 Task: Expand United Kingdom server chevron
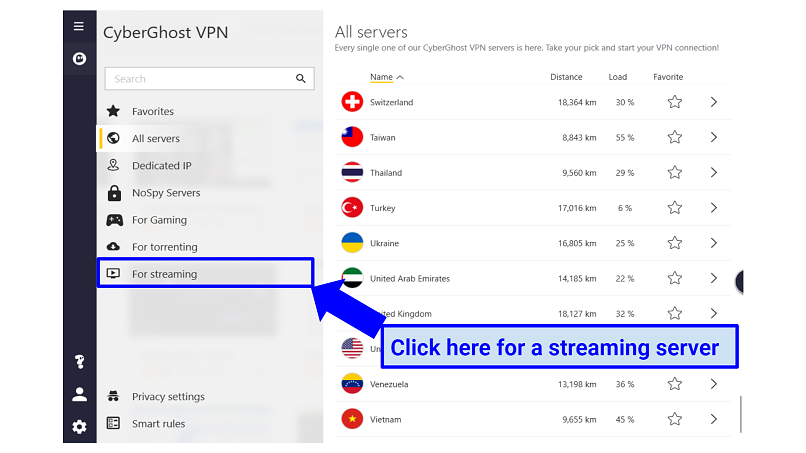713,313
